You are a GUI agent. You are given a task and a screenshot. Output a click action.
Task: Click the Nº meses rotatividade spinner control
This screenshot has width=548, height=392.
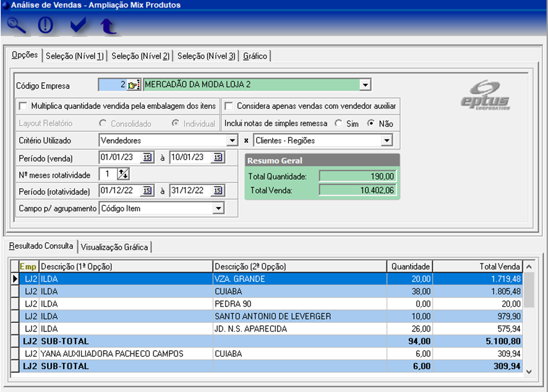pos(123,174)
